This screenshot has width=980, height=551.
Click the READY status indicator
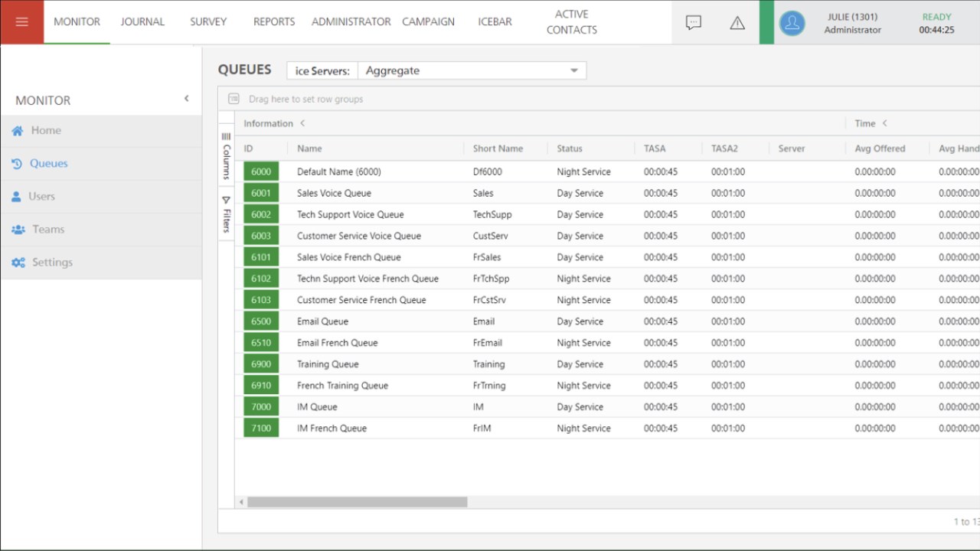[936, 17]
